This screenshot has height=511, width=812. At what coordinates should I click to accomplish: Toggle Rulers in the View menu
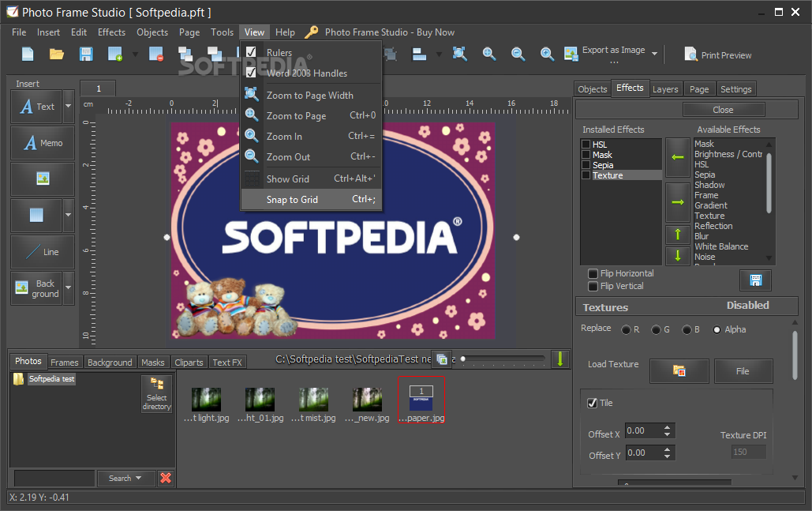(311, 52)
